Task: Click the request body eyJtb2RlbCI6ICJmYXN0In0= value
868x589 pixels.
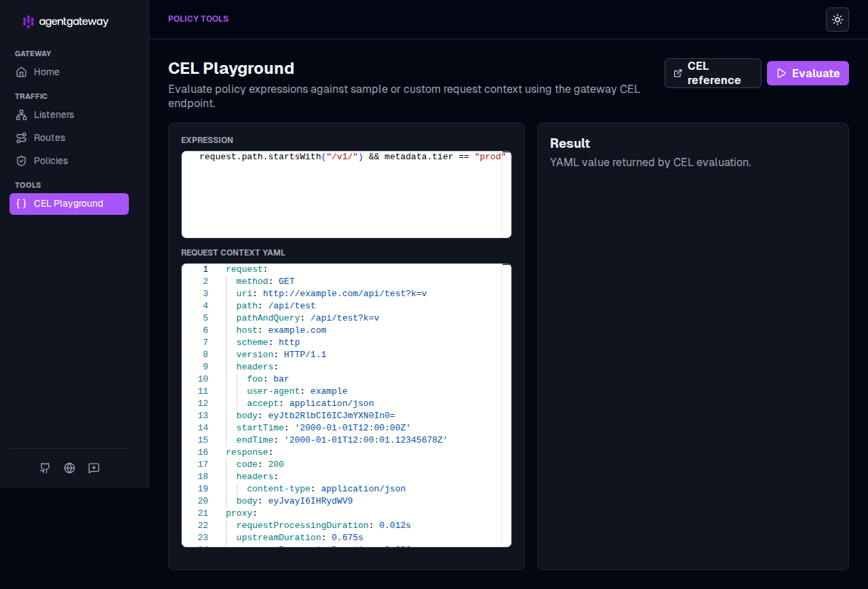Action: tap(332, 415)
